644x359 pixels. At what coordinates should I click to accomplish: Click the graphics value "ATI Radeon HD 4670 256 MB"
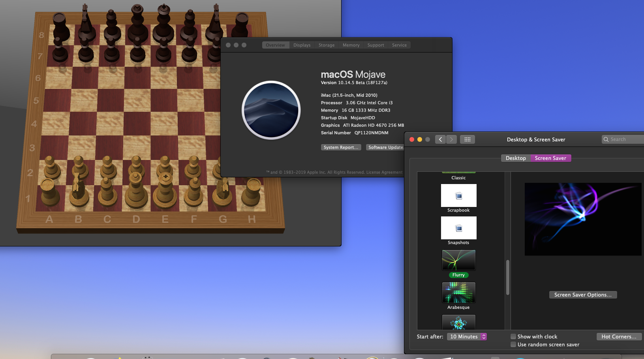click(x=374, y=125)
